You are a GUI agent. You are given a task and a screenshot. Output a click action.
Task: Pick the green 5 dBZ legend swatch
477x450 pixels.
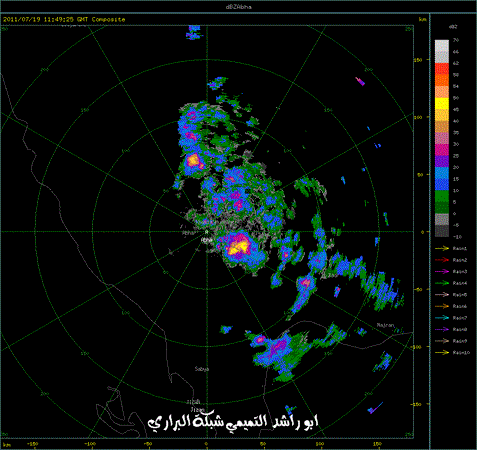442,196
